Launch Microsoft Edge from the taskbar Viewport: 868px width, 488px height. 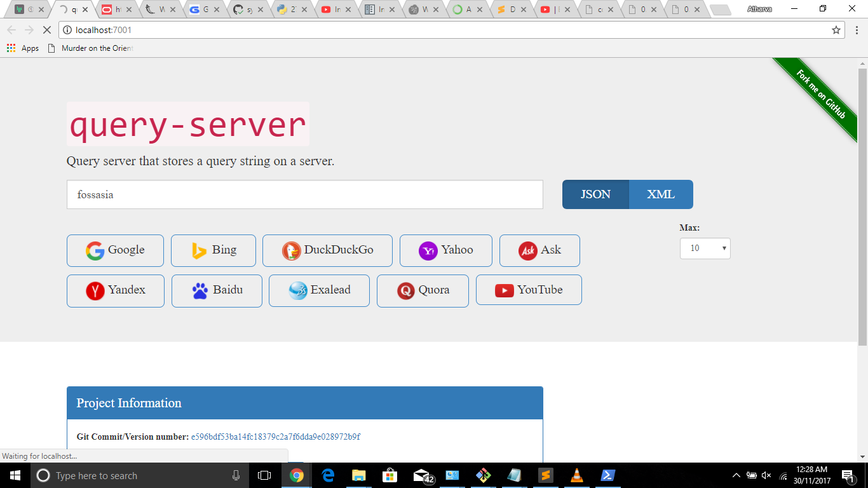pyautogui.click(x=328, y=475)
